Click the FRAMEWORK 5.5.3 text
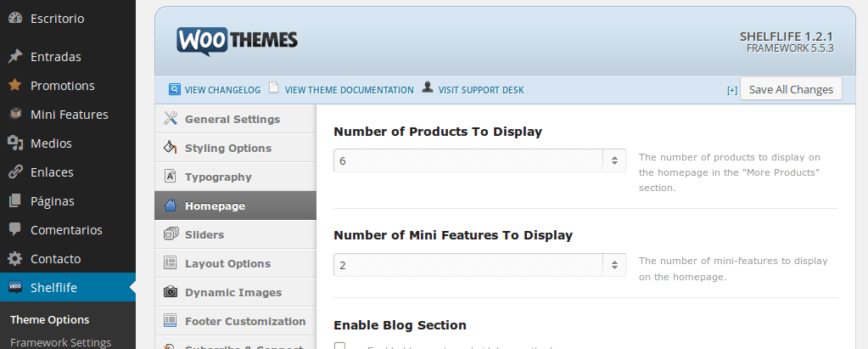 click(x=790, y=48)
